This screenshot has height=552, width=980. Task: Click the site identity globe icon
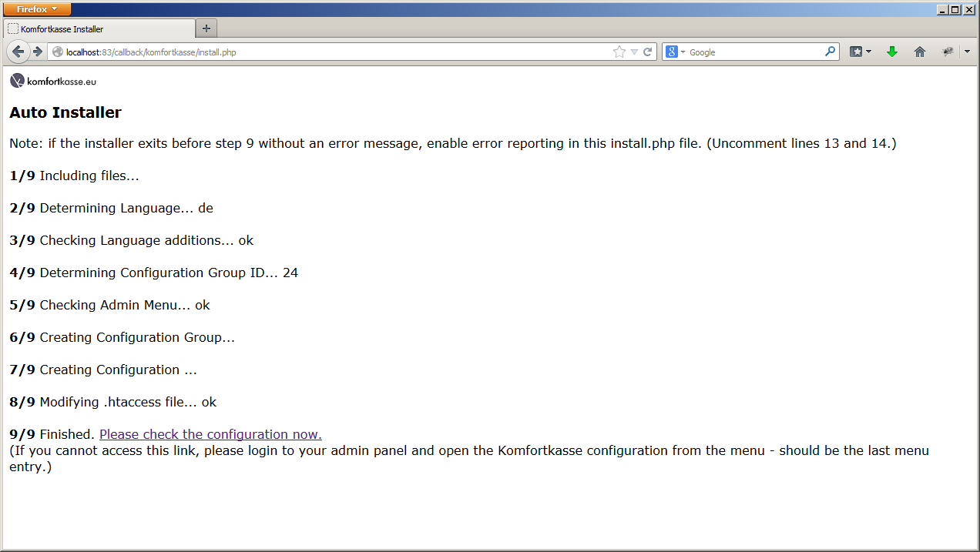[58, 52]
